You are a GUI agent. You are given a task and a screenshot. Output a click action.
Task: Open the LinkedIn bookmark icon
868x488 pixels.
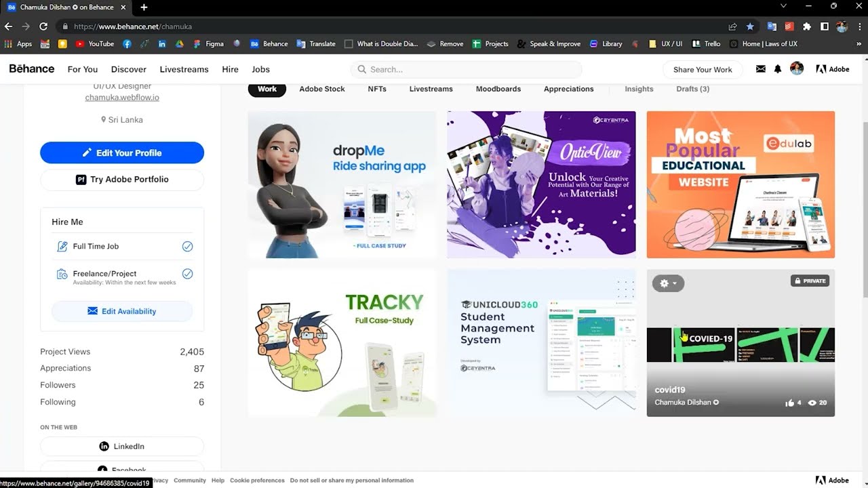coord(162,43)
